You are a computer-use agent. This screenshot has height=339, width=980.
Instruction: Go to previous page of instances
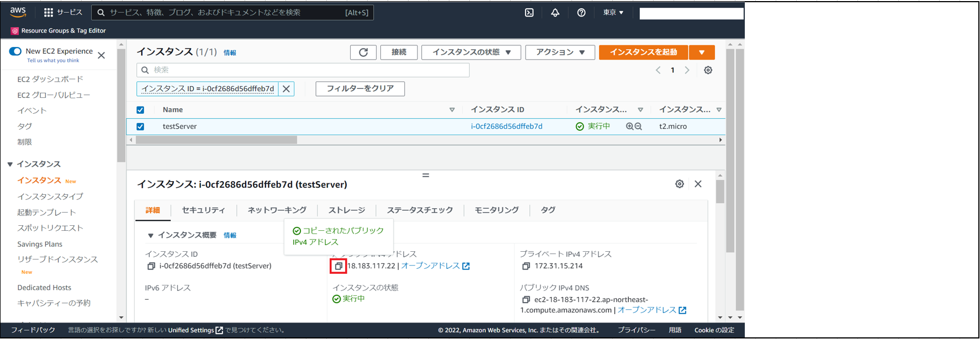pyautogui.click(x=658, y=70)
